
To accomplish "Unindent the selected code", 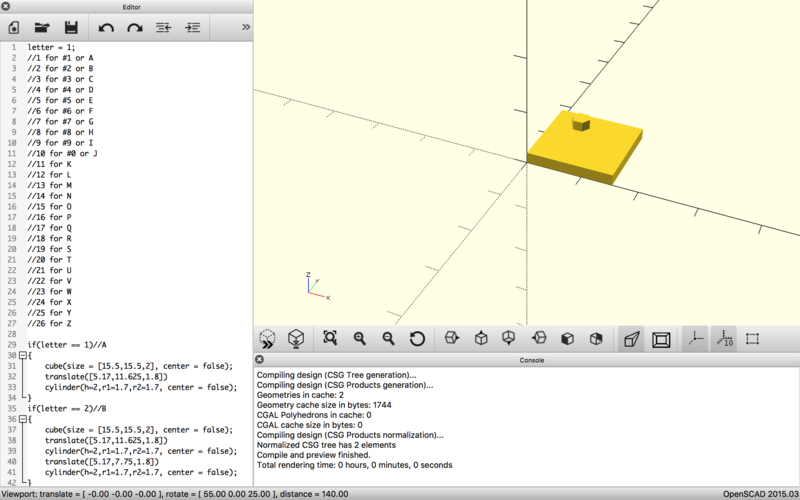I will click(163, 28).
